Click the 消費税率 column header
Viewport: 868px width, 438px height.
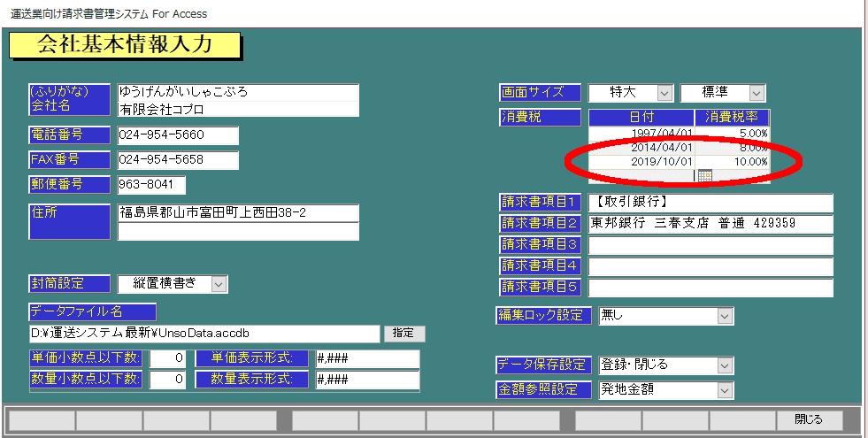[x=733, y=118]
